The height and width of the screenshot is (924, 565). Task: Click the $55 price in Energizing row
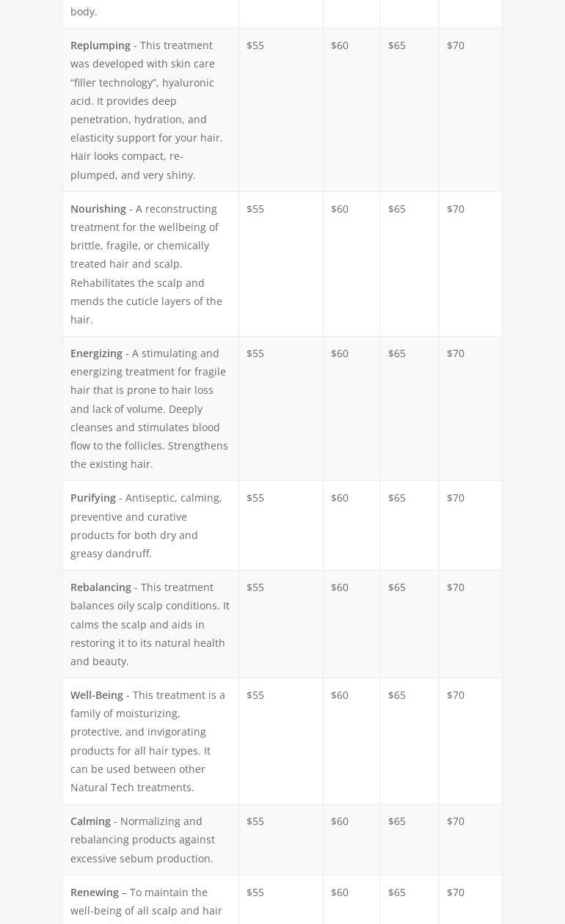tap(255, 353)
